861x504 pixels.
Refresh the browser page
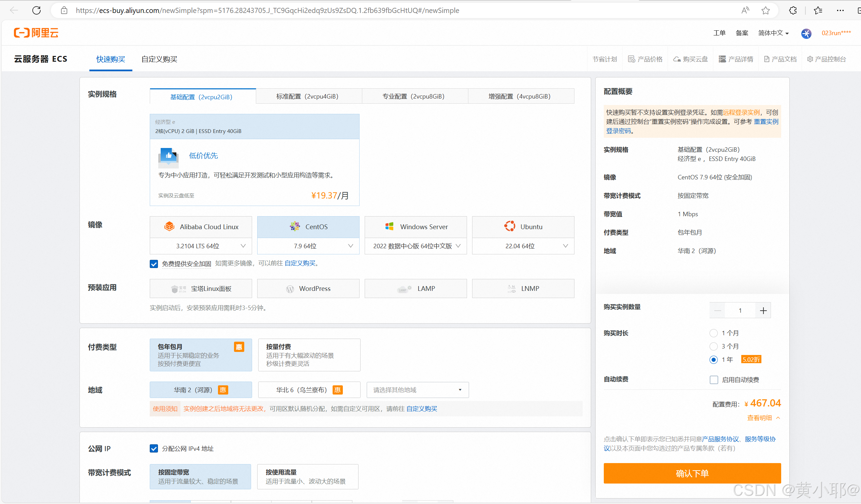[x=37, y=10]
